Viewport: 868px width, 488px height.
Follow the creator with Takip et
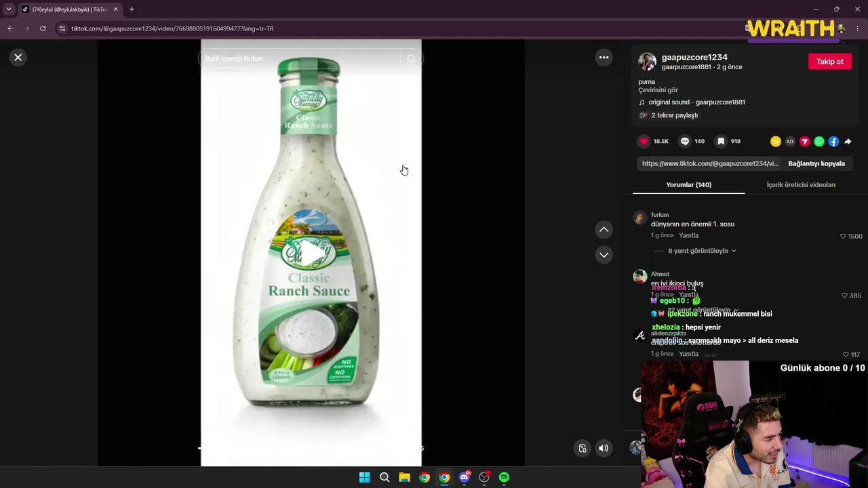pyautogui.click(x=829, y=62)
